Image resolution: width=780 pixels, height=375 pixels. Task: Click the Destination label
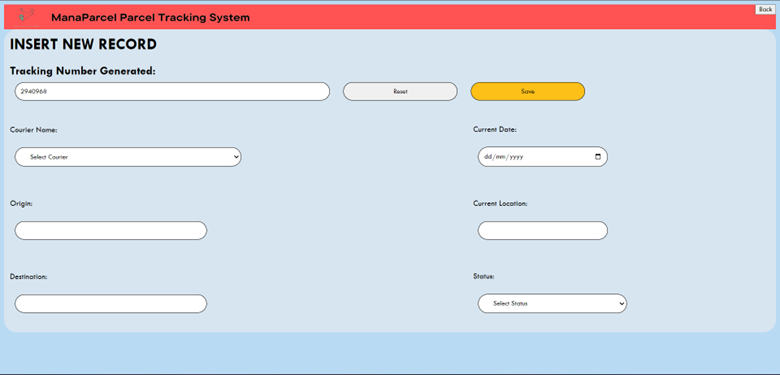tap(28, 277)
